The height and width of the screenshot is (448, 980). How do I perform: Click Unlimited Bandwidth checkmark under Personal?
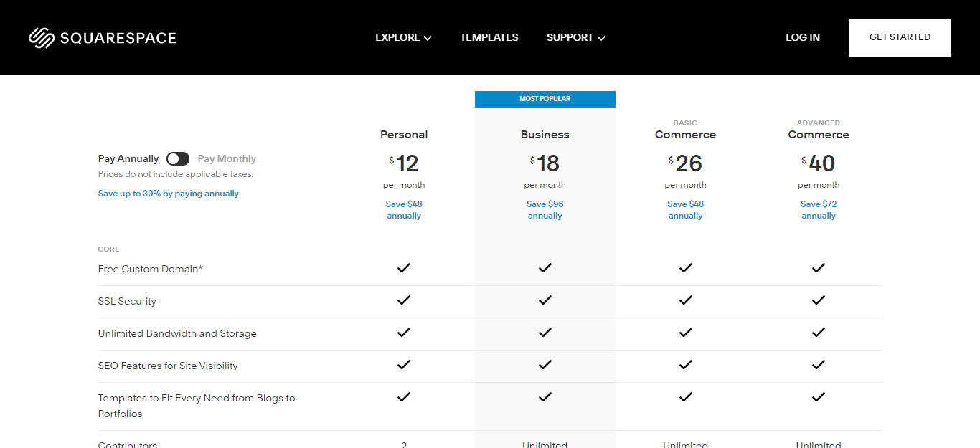(404, 333)
